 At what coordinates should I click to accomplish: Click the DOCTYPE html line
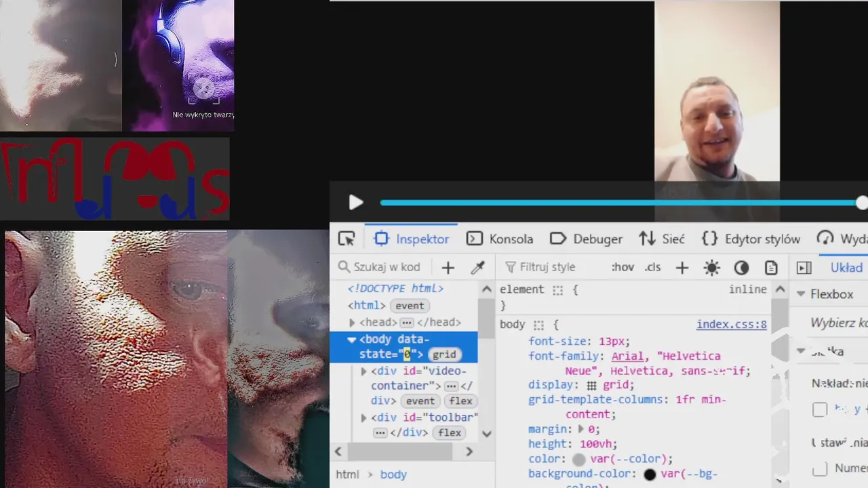coord(395,289)
